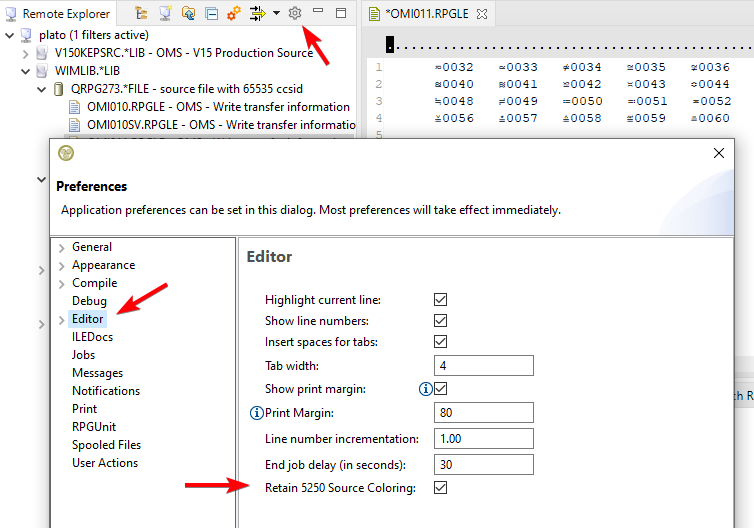This screenshot has width=754, height=528.
Task: Click the Collapse All toolbar icon
Action: pyautogui.click(x=210, y=13)
